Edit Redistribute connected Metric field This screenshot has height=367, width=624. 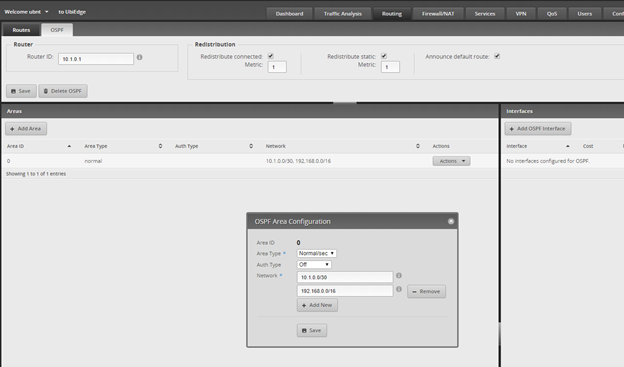(277, 67)
